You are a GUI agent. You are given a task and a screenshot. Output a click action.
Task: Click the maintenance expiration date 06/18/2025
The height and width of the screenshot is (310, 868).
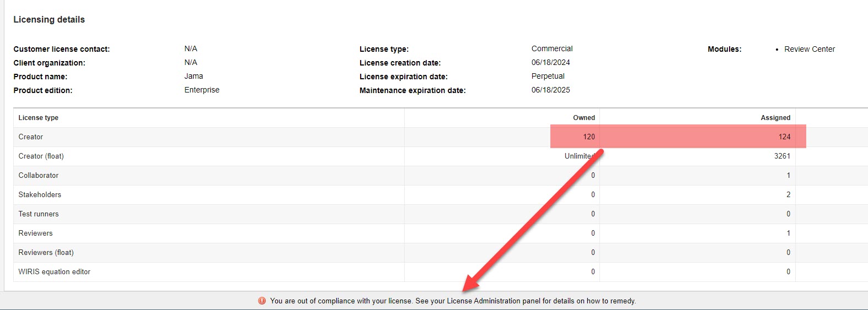point(550,90)
